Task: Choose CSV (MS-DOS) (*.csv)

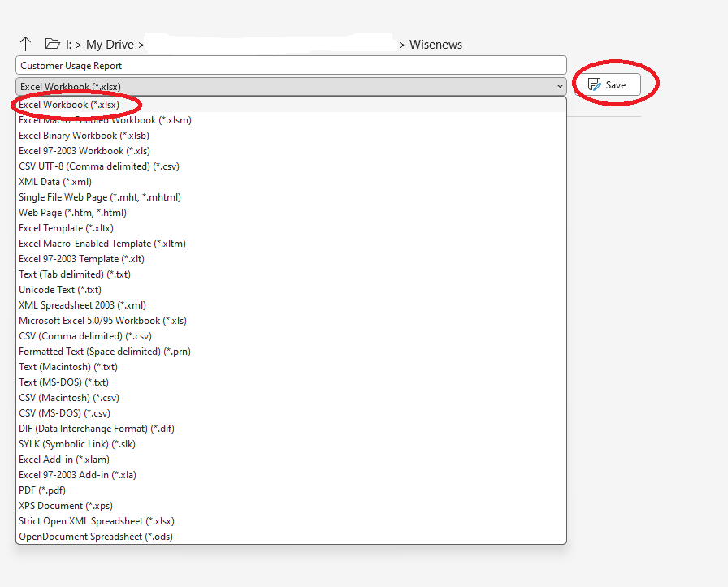Action: tap(291, 412)
